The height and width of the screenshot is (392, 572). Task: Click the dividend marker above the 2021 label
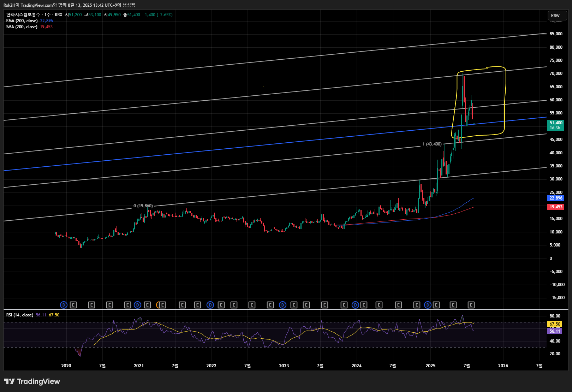point(137,305)
